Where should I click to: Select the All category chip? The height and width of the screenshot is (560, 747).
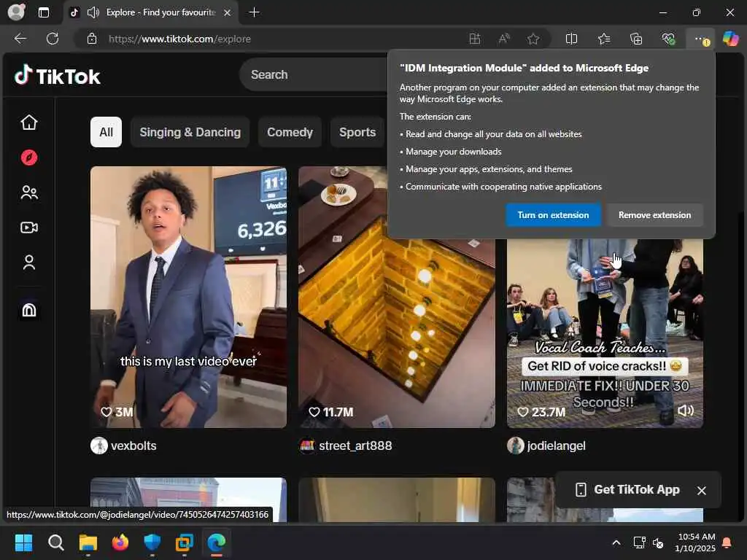pyautogui.click(x=106, y=132)
